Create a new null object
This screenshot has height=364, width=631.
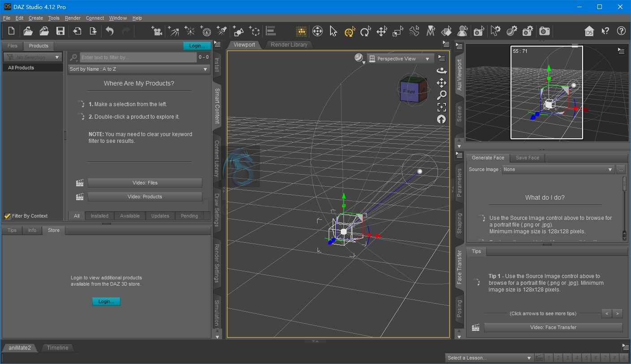click(x=255, y=31)
